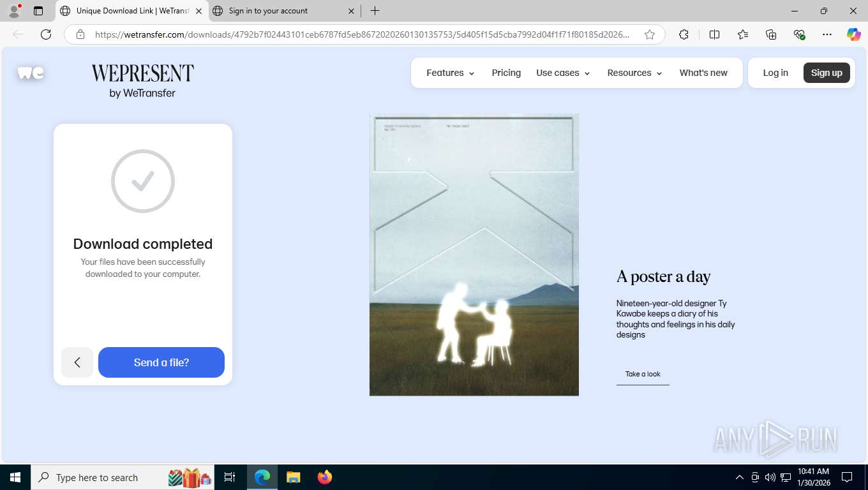
Task: Click the Sign up button
Action: coord(827,73)
